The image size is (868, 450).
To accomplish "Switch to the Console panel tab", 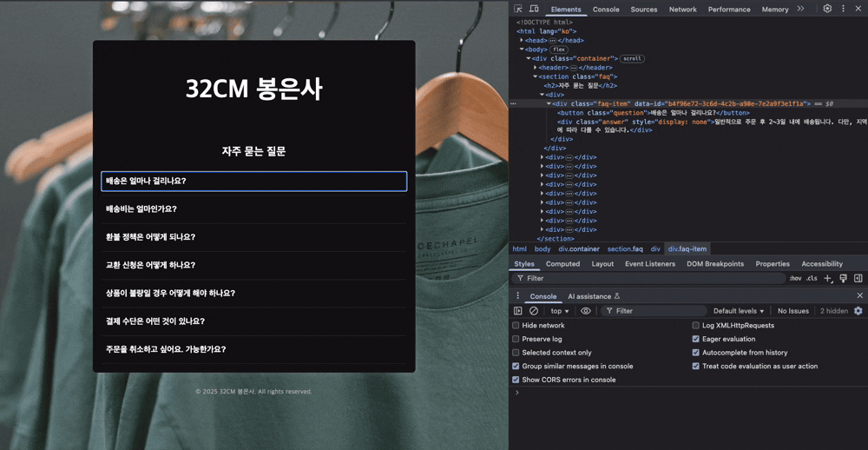I will [606, 10].
